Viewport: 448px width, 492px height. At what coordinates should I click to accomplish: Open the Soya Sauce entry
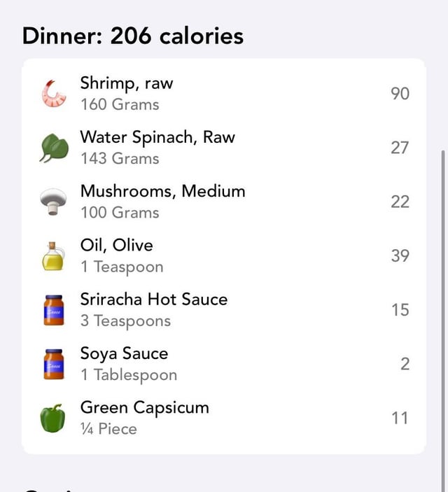[224, 364]
